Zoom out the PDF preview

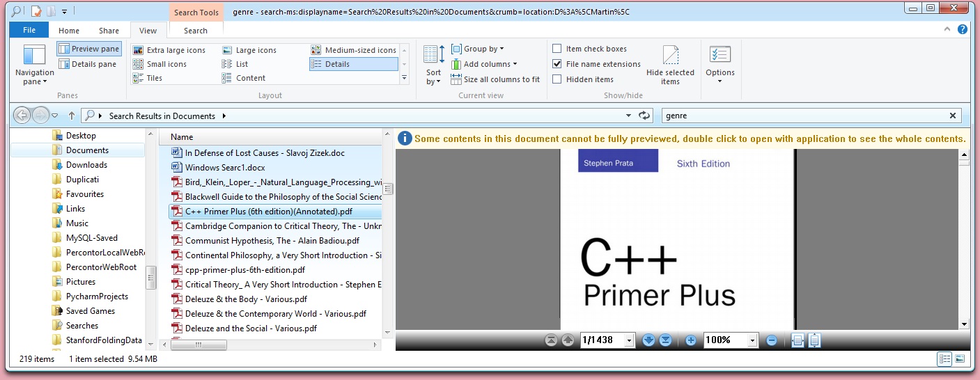pyautogui.click(x=772, y=340)
